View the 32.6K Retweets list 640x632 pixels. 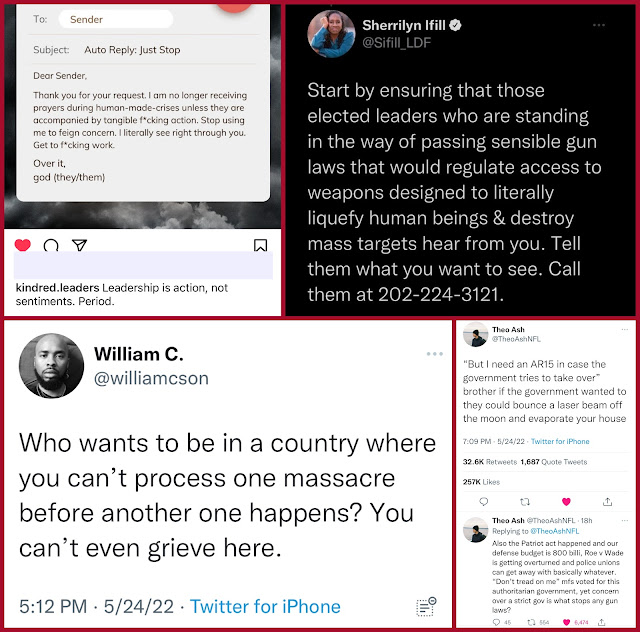490,462
